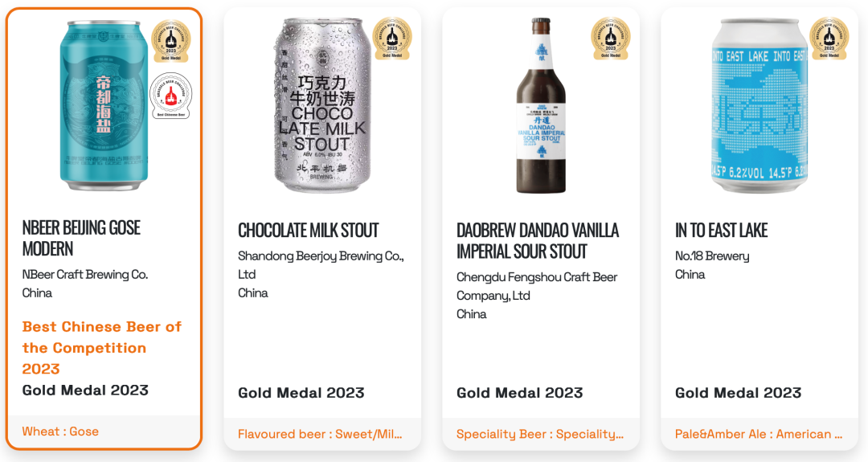Open the Dandao Vanilla Imperial bottle image
The image size is (868, 462).
click(x=541, y=105)
